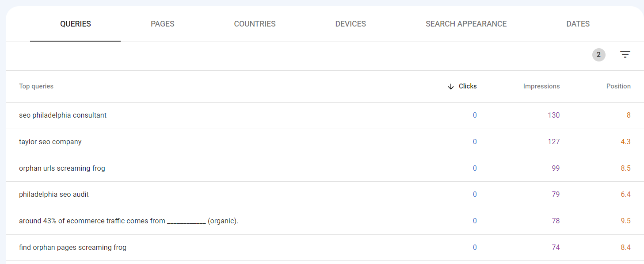Click clicks value 0 for seo philadelphia consultant
This screenshot has width=644, height=264.
click(x=475, y=115)
